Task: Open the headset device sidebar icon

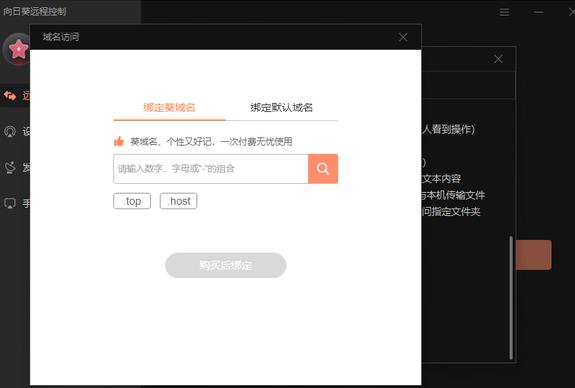Action: click(10, 131)
